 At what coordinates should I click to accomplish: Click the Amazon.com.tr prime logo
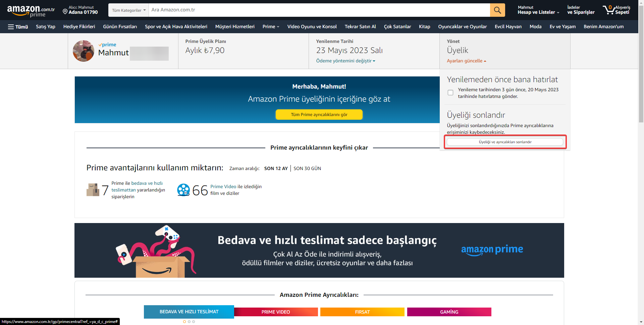click(x=31, y=11)
